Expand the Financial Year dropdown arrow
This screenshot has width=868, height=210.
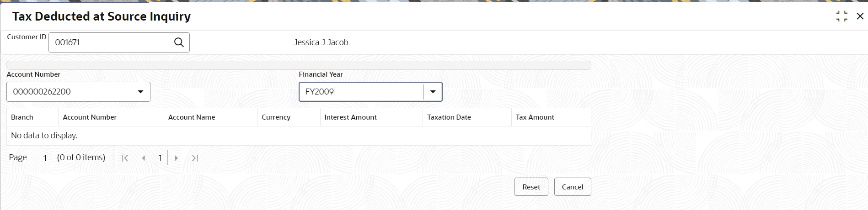coord(433,92)
